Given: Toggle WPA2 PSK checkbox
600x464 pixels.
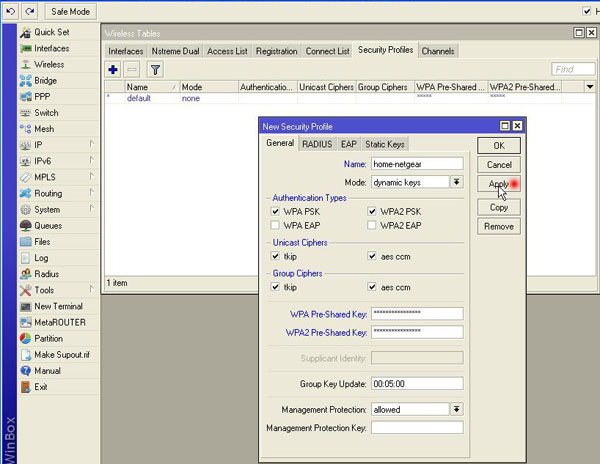Looking at the screenshot, I should 372,211.
